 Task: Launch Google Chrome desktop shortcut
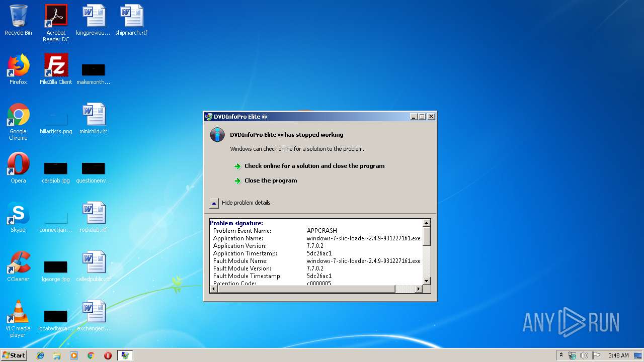tap(18, 122)
